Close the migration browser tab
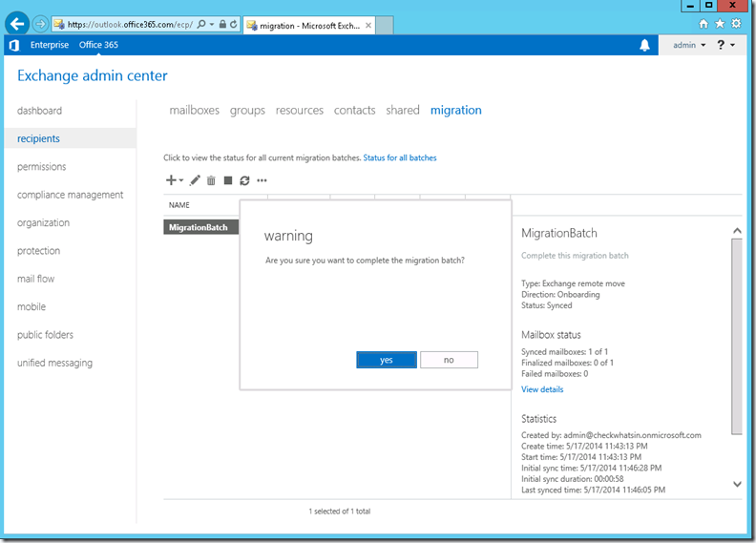This screenshot has height=543, width=756. pos(368,26)
